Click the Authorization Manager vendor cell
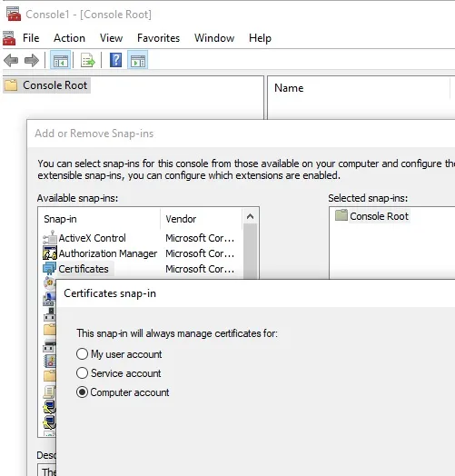455x476 pixels. pos(200,253)
